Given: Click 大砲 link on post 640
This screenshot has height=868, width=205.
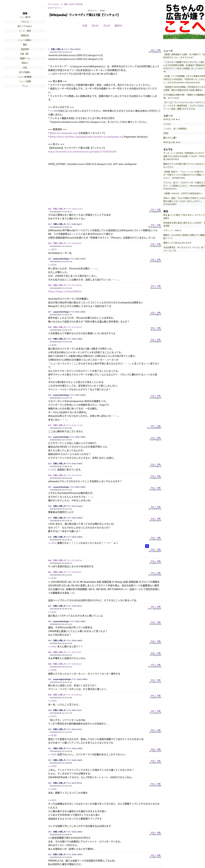Looking at the screenshot, I should click(159, 561).
